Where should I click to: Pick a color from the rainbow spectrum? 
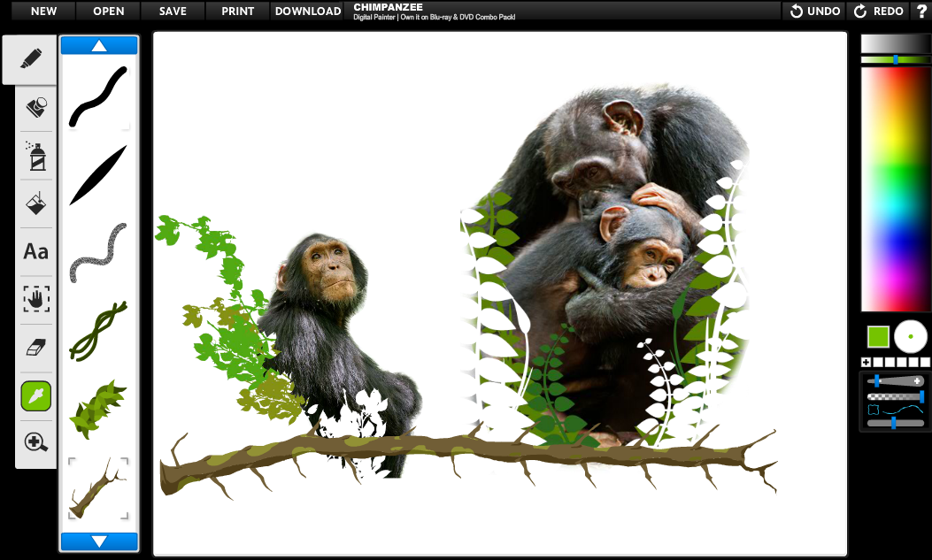[896, 188]
